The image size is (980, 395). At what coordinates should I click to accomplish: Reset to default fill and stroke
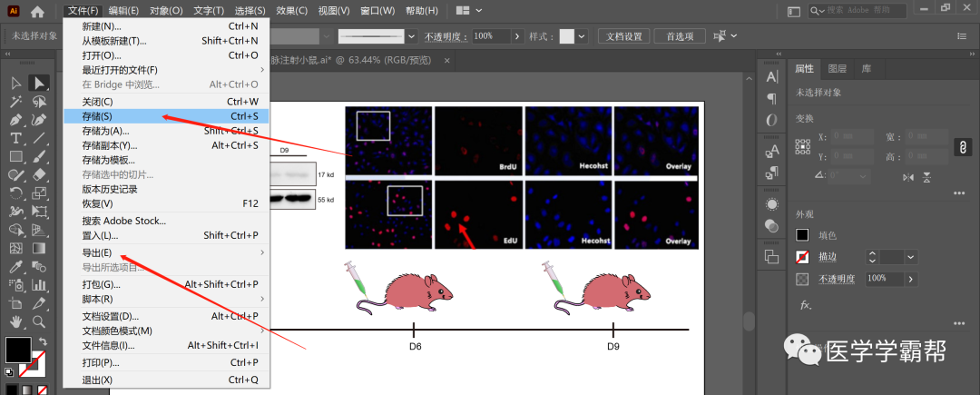pyautogui.click(x=9, y=371)
